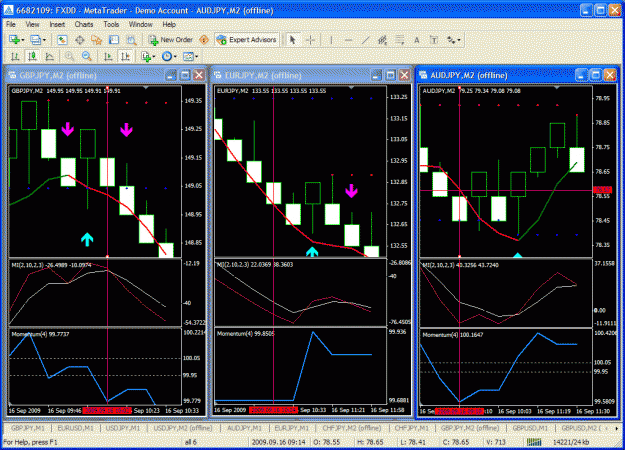Launch MetaEditor via orange diamond icon
Image resolution: width=625 pixels, height=450 pixels.
[204, 40]
